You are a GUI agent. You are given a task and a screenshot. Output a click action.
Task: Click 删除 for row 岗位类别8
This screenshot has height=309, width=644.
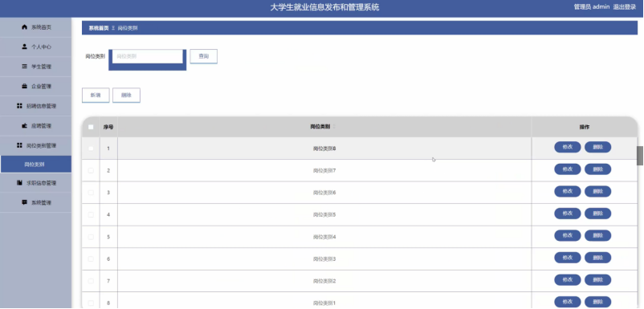(598, 147)
